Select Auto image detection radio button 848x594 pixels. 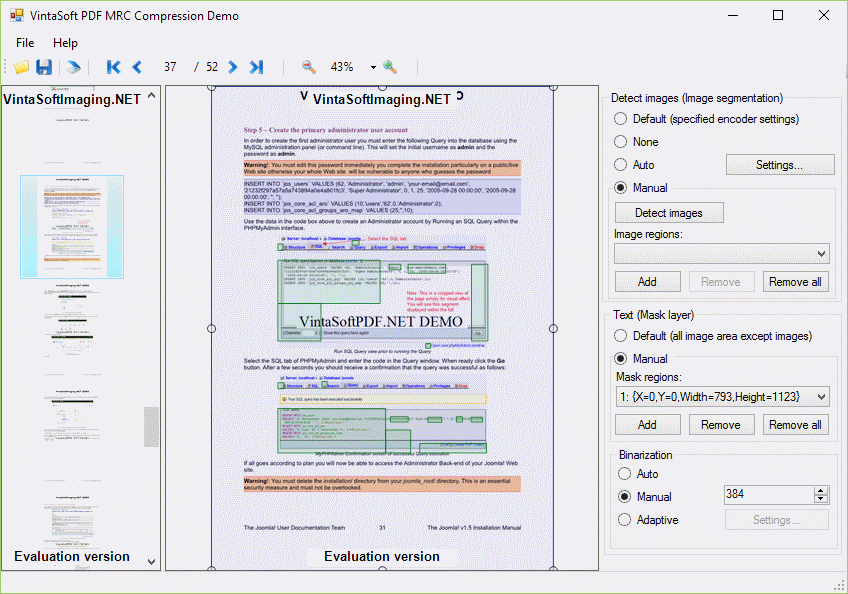click(621, 164)
